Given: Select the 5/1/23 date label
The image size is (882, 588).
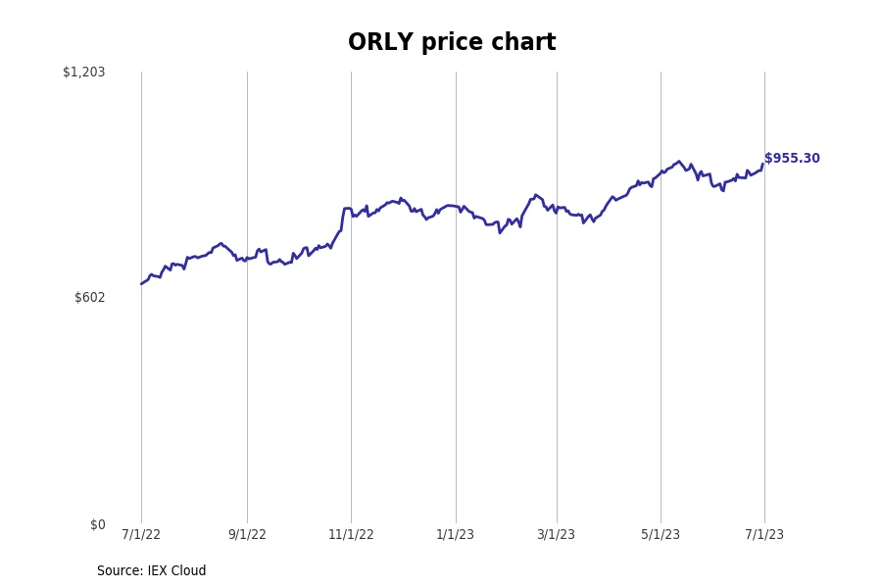Looking at the screenshot, I should pyautogui.click(x=661, y=534).
